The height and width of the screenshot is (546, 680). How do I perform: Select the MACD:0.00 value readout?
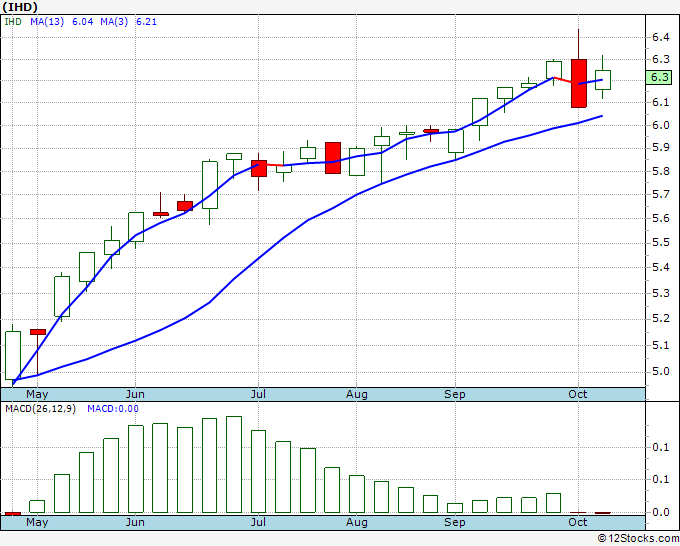(x=113, y=409)
